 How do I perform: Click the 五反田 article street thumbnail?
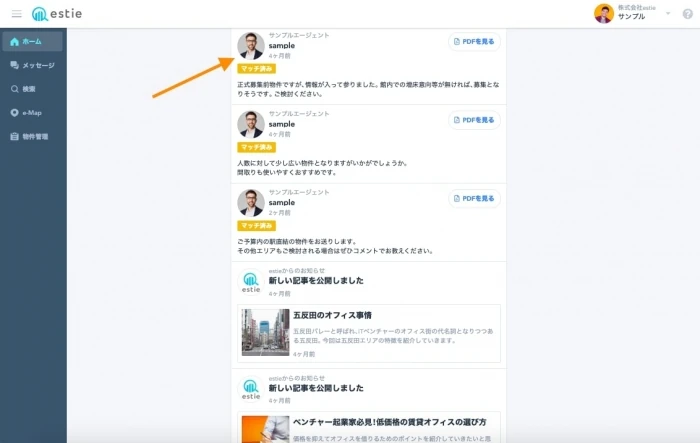tap(265, 332)
